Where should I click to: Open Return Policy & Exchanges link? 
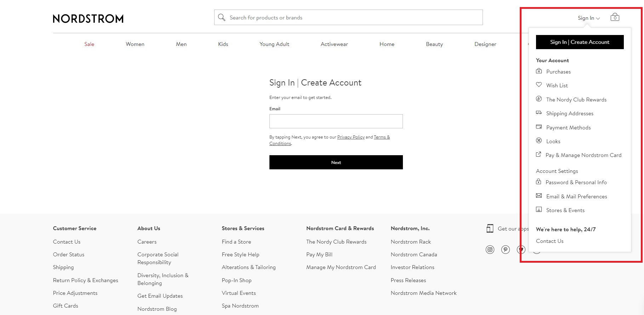tap(86, 280)
